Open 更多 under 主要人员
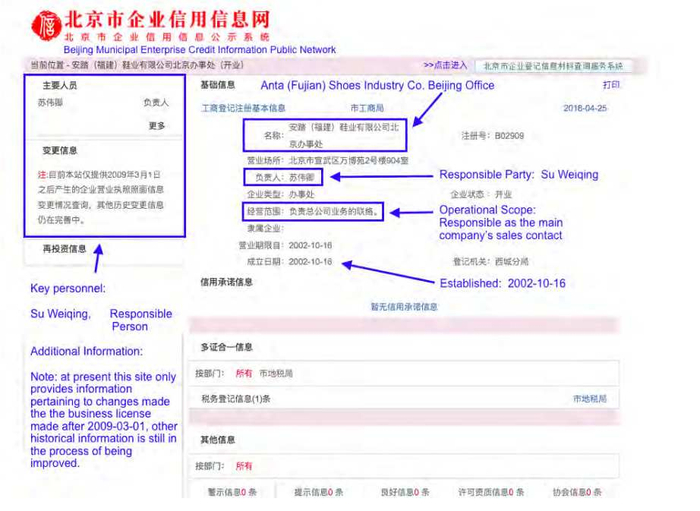This screenshot has height=511, width=700. coord(157,126)
